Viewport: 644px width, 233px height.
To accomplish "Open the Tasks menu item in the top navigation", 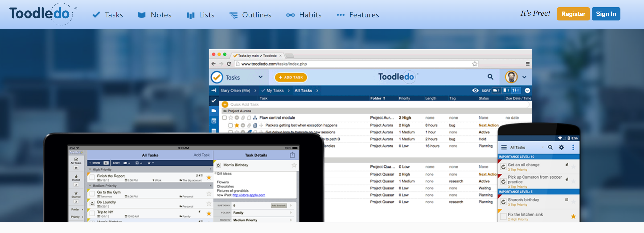I will point(108,15).
